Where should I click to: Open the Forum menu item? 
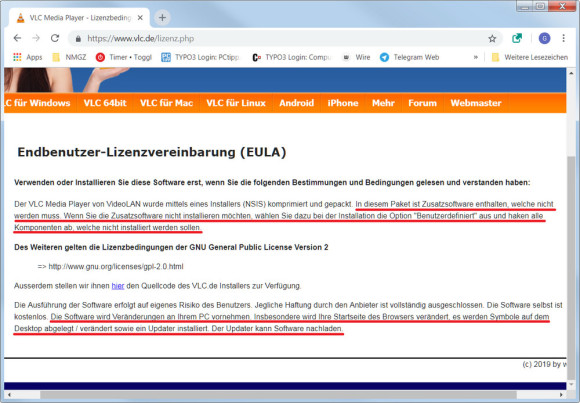click(x=422, y=103)
